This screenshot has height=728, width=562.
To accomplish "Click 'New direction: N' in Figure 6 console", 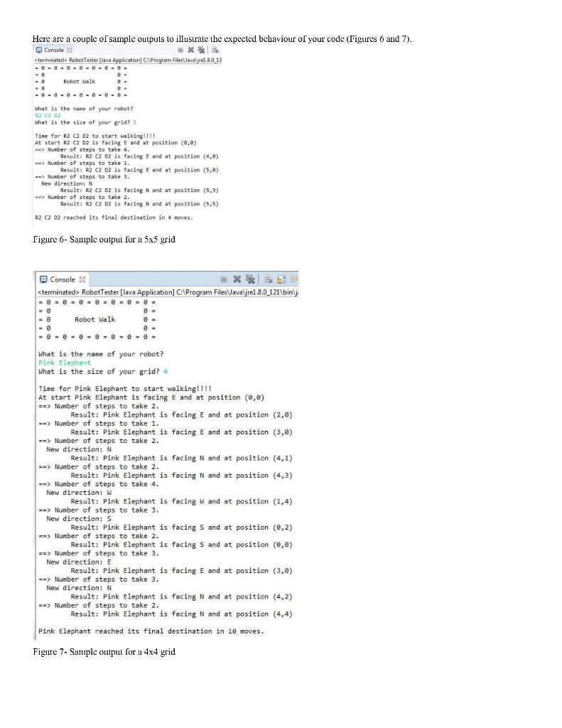I will click(66, 183).
